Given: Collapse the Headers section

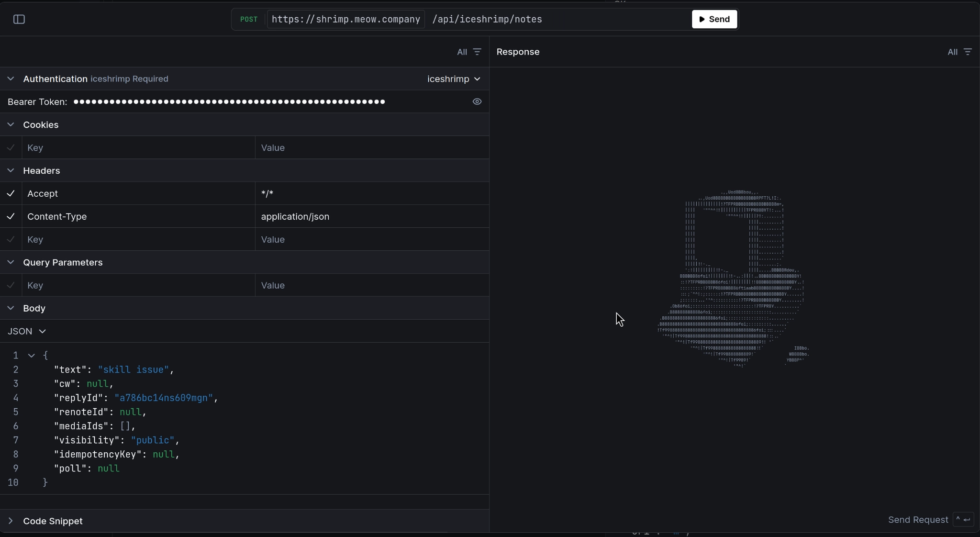Looking at the screenshot, I should 11,171.
